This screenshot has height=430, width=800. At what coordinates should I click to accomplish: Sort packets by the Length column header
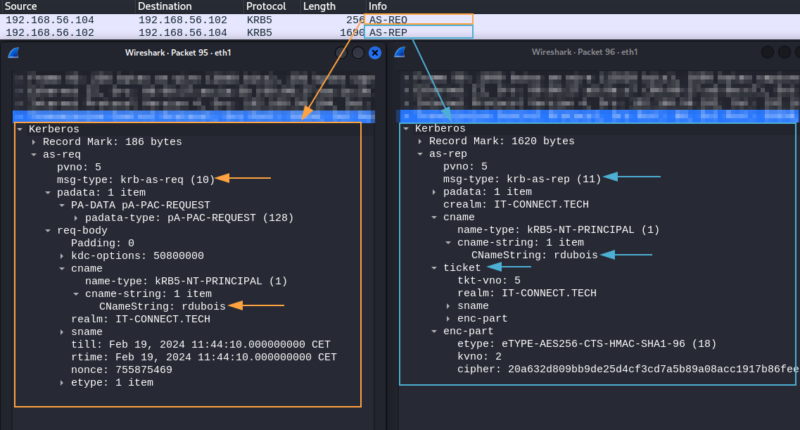[319, 6]
